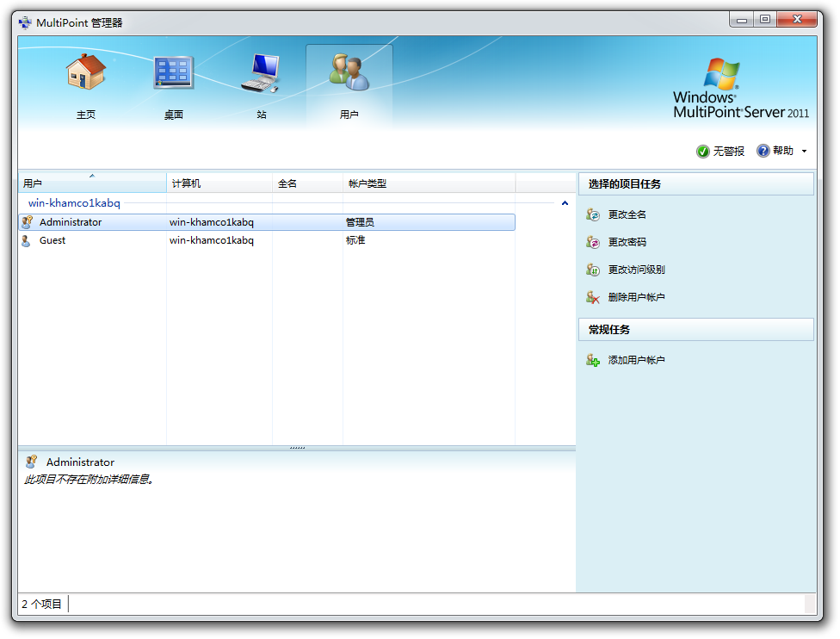Maximize the MultiPoint 管理器 window
840x639 pixels.
[765, 20]
